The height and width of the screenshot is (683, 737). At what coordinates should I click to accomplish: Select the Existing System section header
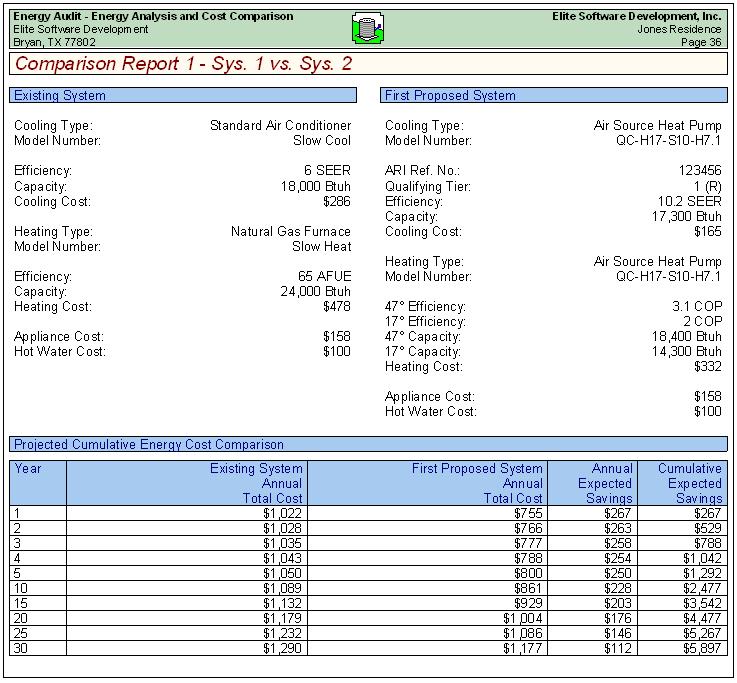[x=183, y=96]
